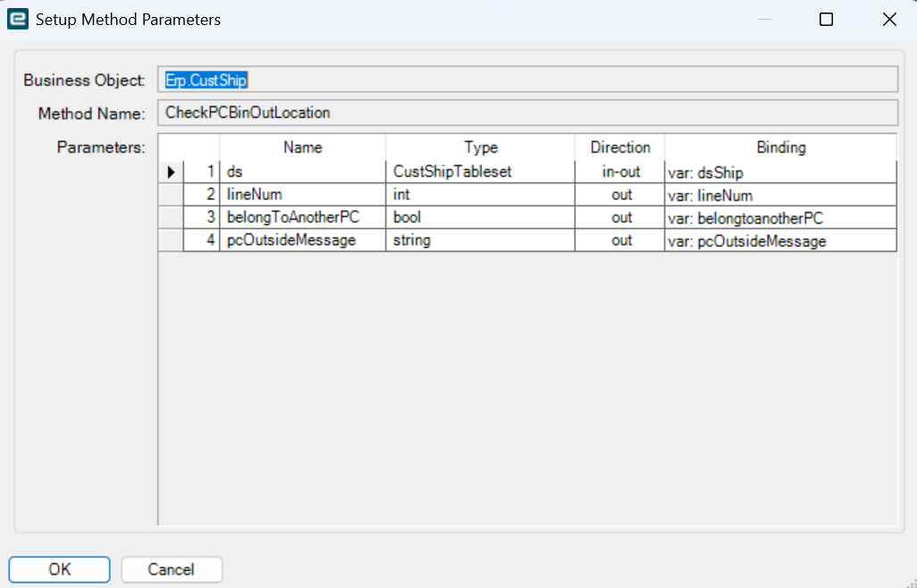Click the Name column header
917x588 pixels.
tap(302, 147)
